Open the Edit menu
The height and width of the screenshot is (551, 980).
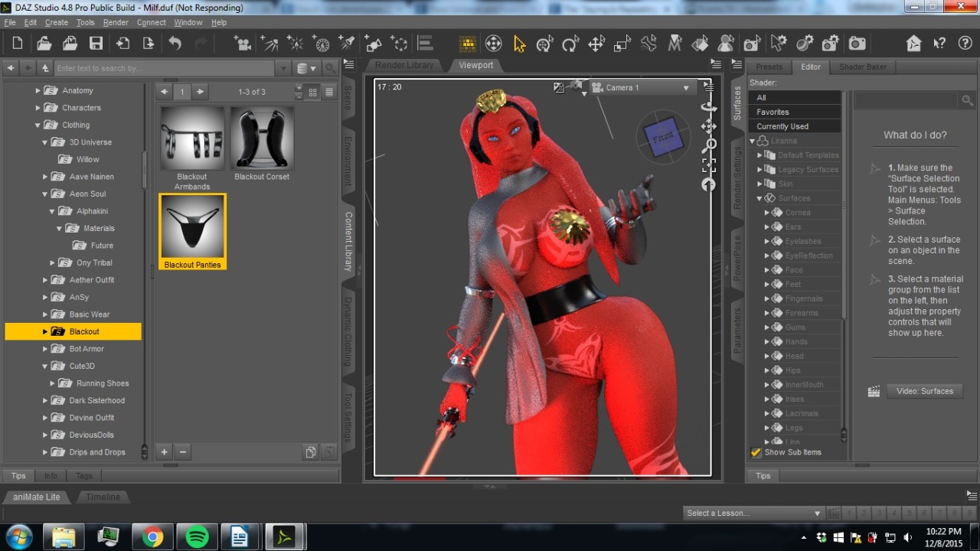click(x=31, y=22)
